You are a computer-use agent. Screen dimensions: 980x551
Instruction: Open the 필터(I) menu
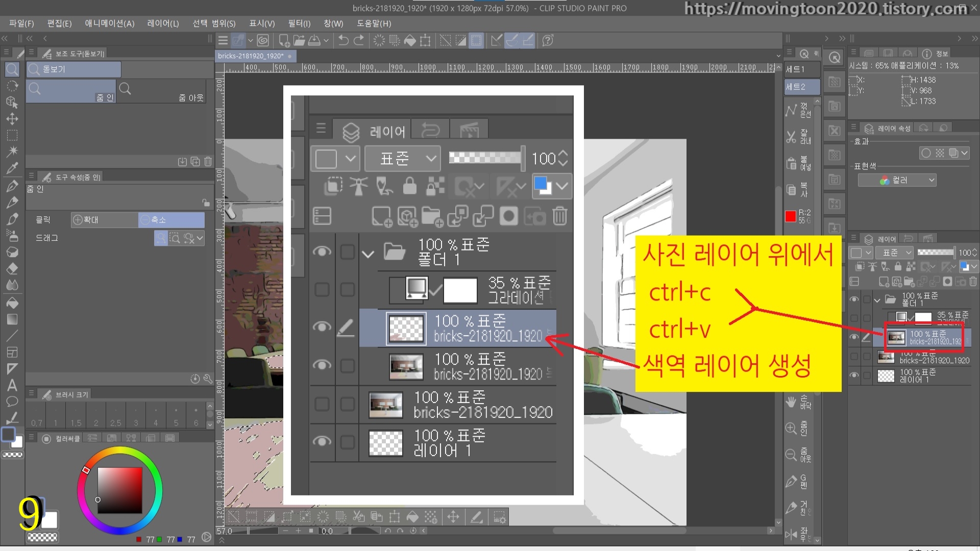[299, 23]
